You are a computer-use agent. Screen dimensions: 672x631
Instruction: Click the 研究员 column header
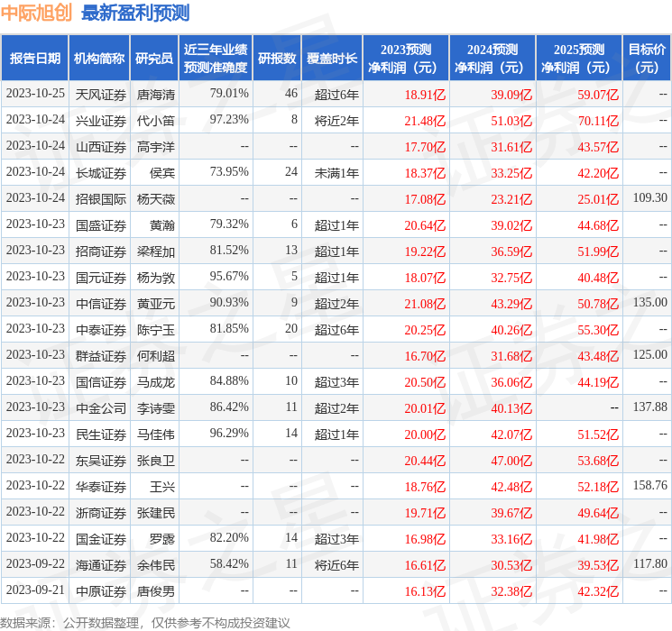tap(154, 59)
